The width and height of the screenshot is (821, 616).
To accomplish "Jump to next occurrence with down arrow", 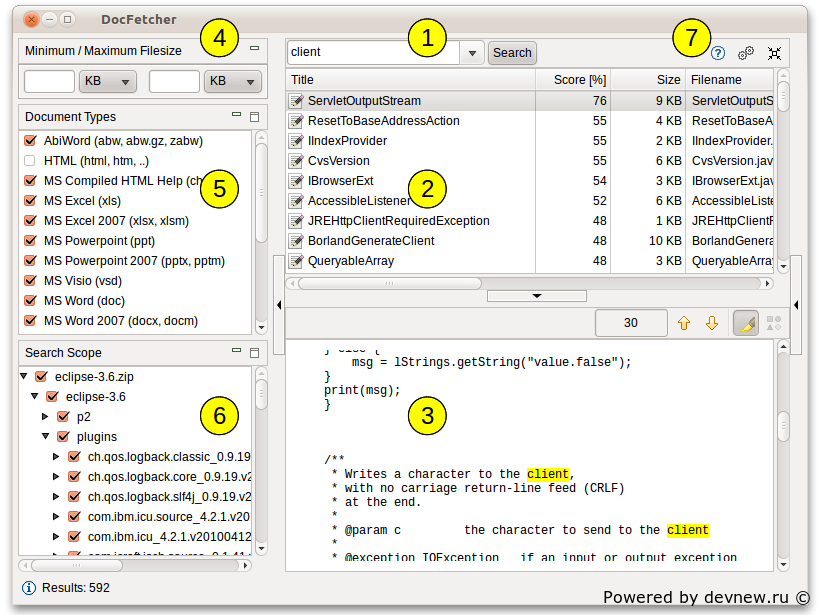I will (x=712, y=323).
